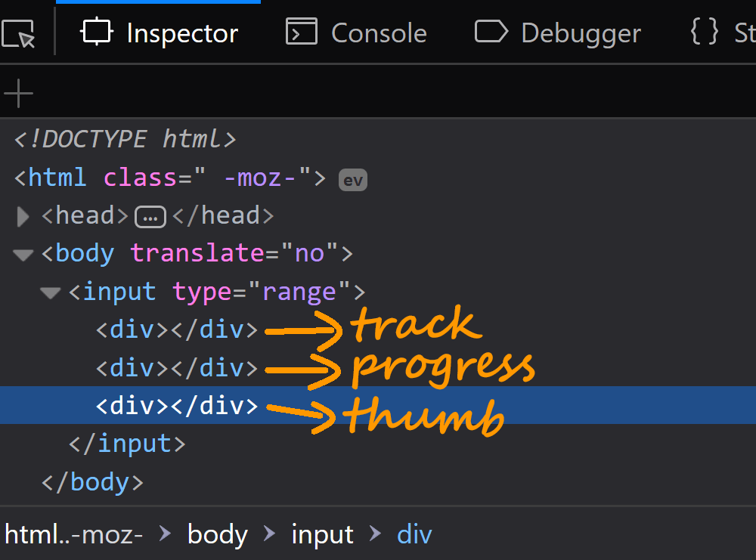Switch to the Inspector tab
756x560 pixels.
tap(160, 33)
